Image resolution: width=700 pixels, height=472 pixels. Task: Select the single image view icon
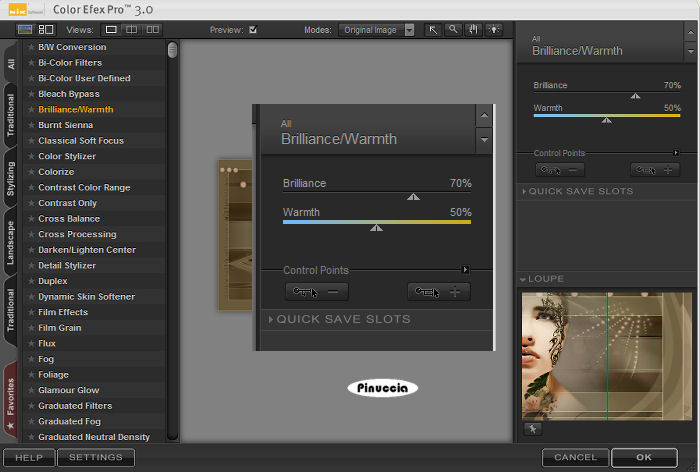coord(111,30)
